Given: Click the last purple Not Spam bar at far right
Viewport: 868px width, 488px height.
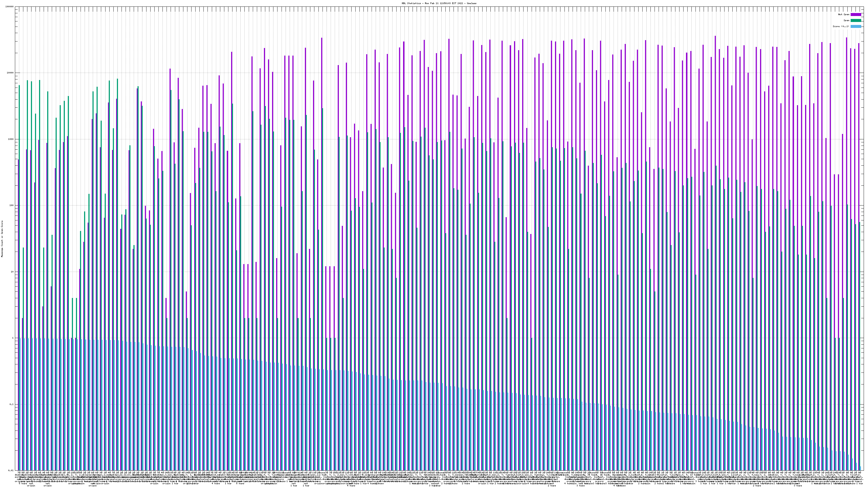Looking at the screenshot, I should (x=859, y=236).
